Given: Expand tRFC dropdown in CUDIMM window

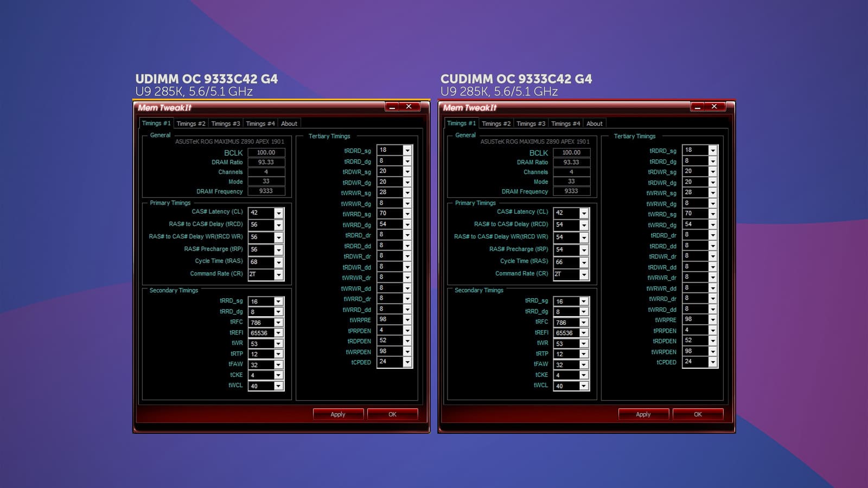Looking at the screenshot, I should pos(584,323).
